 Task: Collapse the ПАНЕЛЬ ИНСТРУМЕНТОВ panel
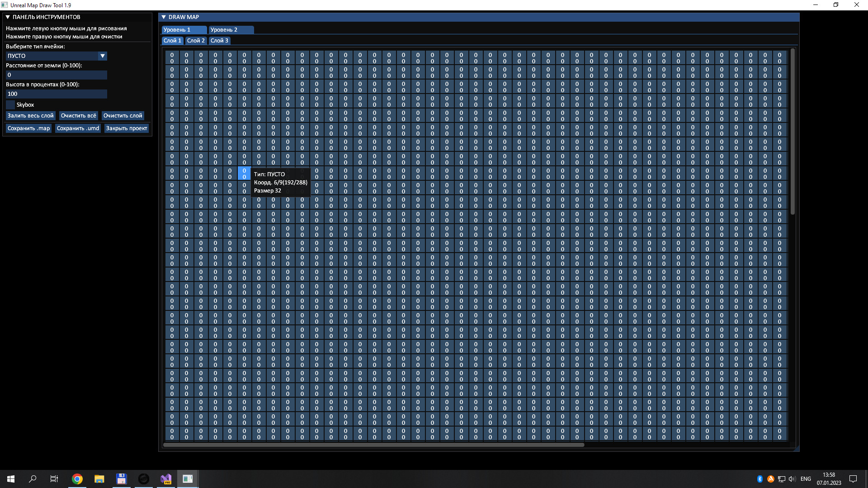(7, 17)
